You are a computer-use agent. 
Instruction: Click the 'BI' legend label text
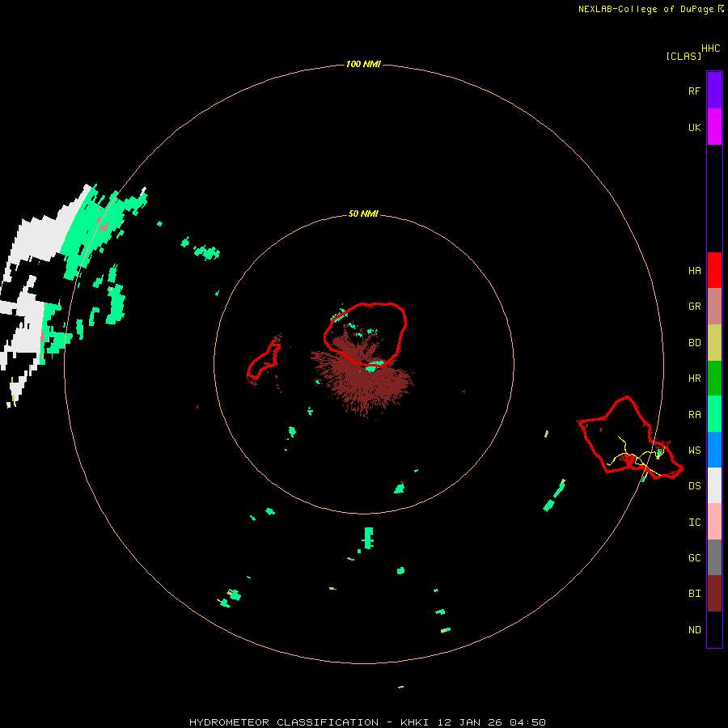pos(694,594)
